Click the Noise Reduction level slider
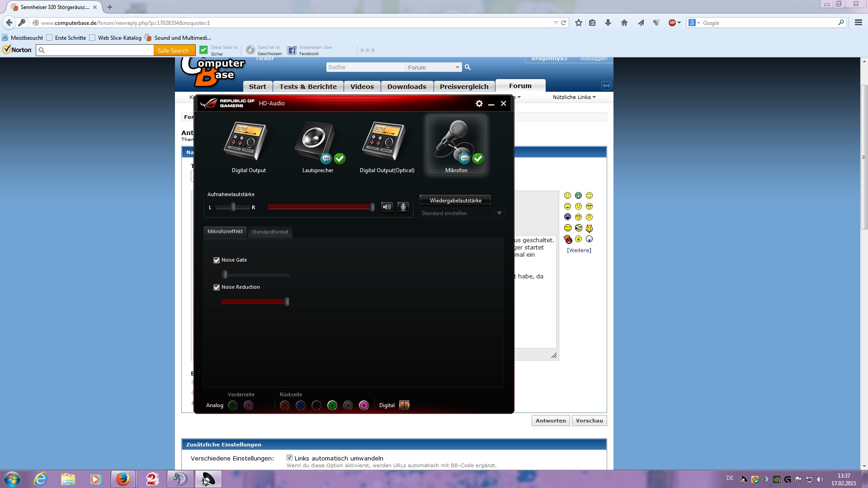This screenshot has height=488, width=868. tap(255, 301)
